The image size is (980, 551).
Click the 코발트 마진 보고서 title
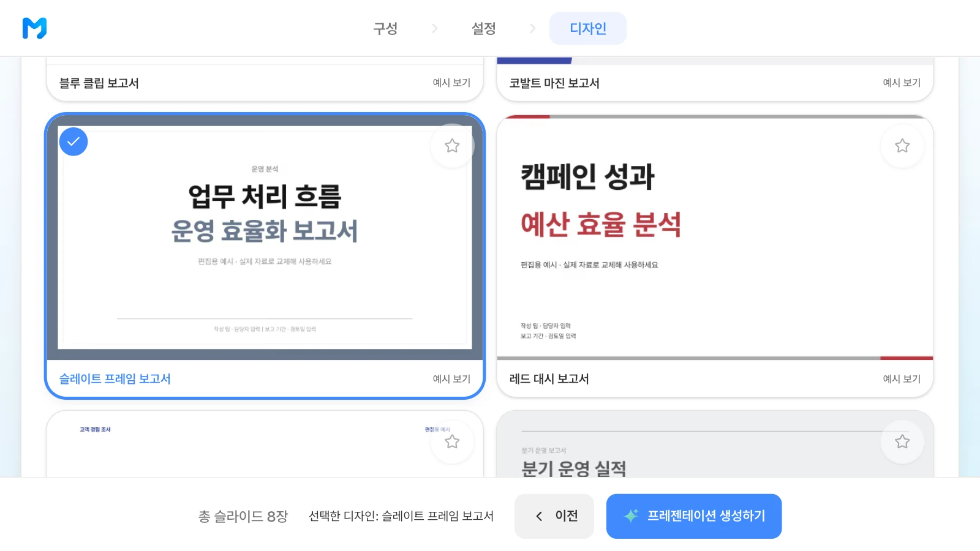click(554, 83)
